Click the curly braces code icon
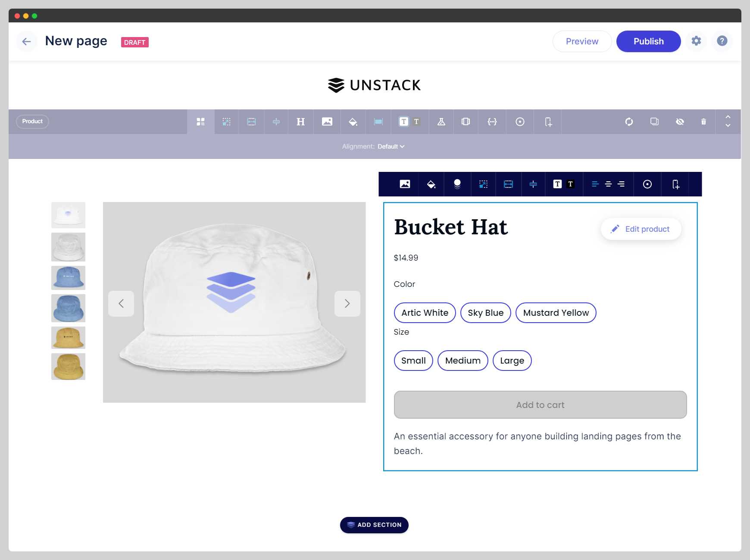Viewport: 750px width, 560px height. (x=492, y=122)
